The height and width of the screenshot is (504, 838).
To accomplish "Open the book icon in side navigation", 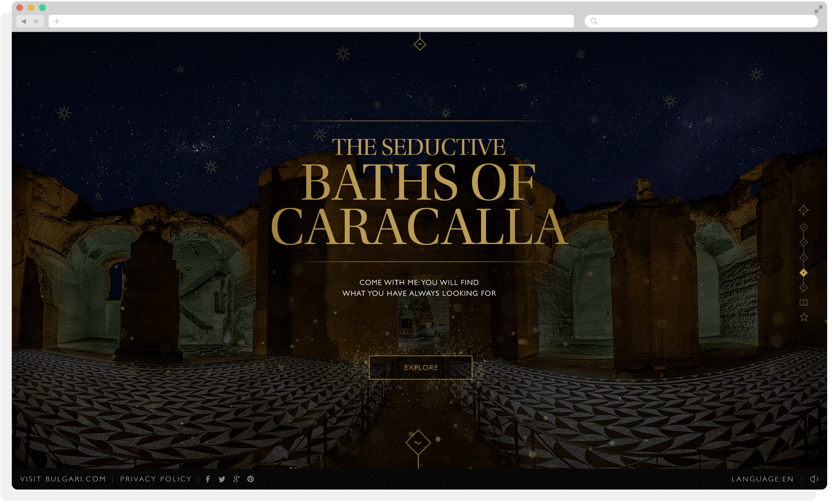I will (x=803, y=302).
